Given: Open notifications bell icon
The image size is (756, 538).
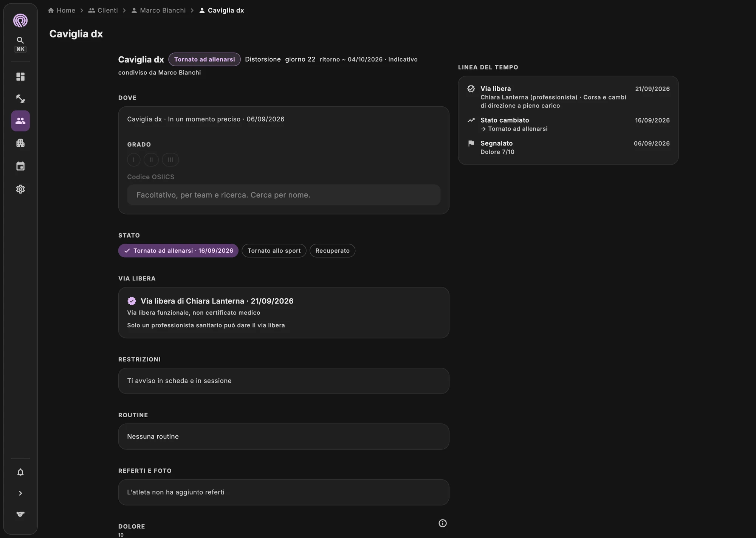Looking at the screenshot, I should tap(20, 473).
